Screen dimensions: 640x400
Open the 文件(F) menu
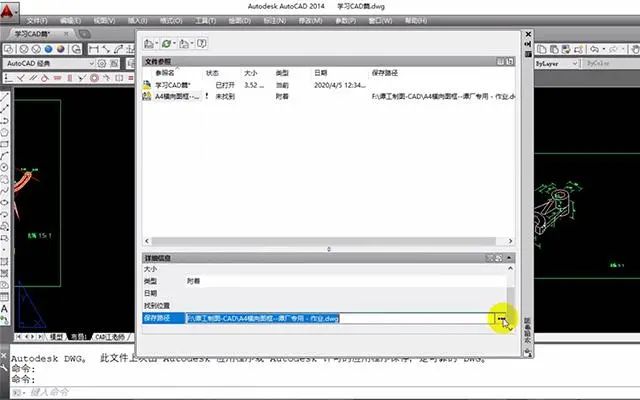tap(37, 20)
